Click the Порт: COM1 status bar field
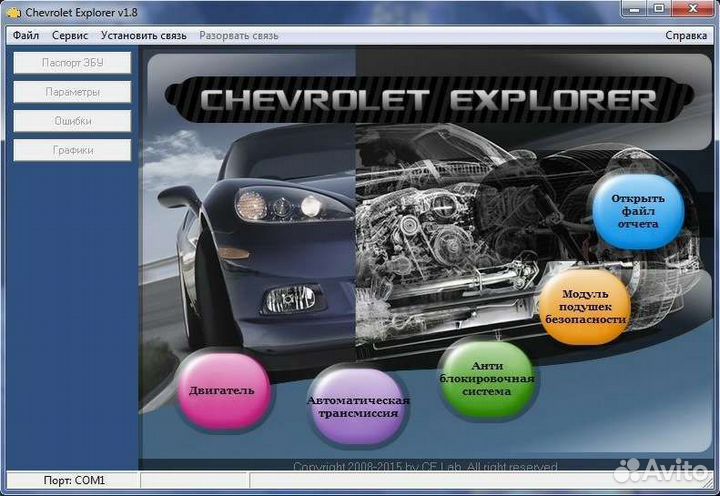Screen dimensions: 720x496 [x=74, y=481]
